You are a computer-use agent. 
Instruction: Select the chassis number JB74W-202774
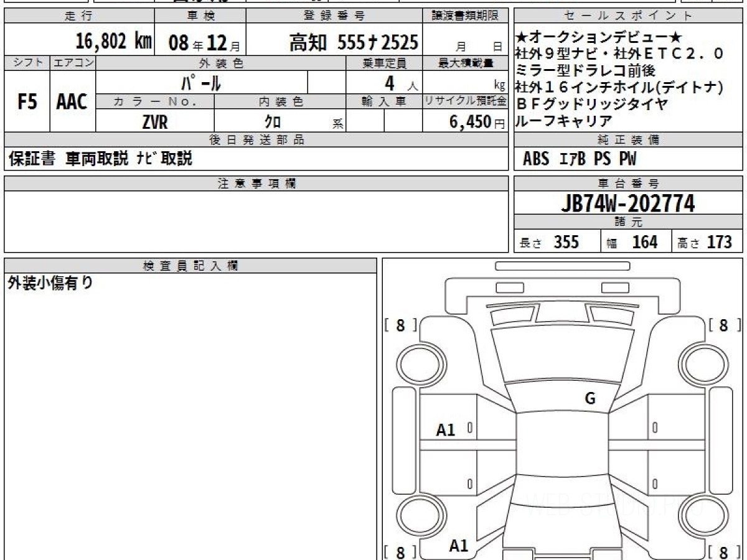(x=628, y=203)
